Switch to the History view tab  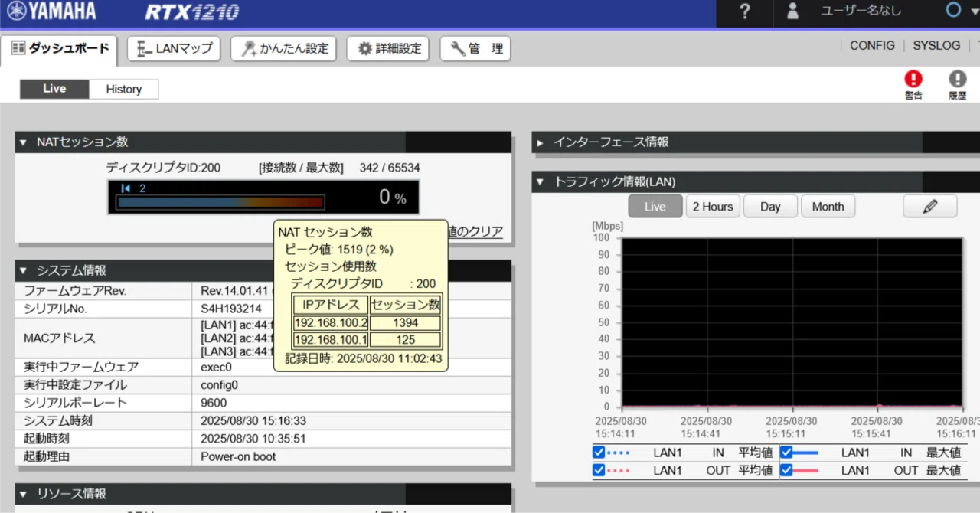[124, 89]
